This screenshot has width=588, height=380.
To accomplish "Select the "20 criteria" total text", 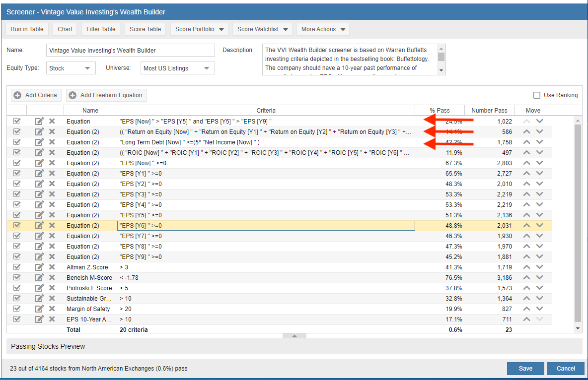I will click(x=134, y=330).
